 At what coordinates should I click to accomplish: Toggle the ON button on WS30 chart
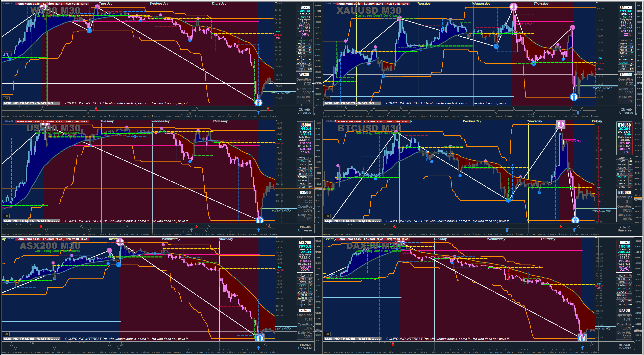pyautogui.click(x=6, y=98)
